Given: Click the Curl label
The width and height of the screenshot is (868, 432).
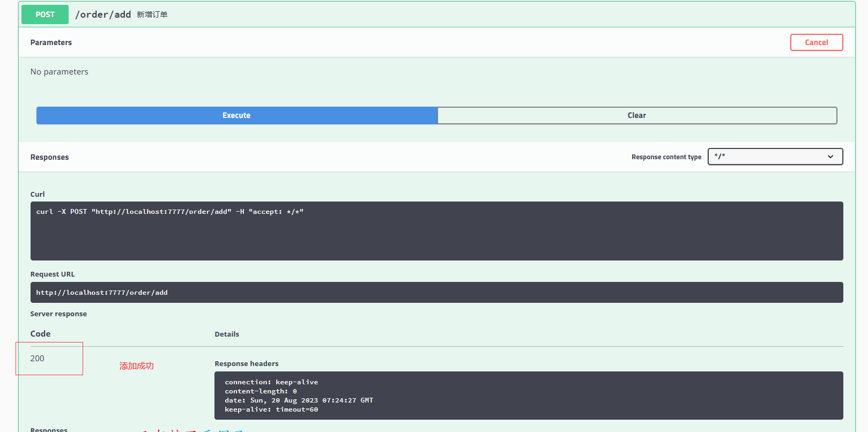Looking at the screenshot, I should click(38, 195).
